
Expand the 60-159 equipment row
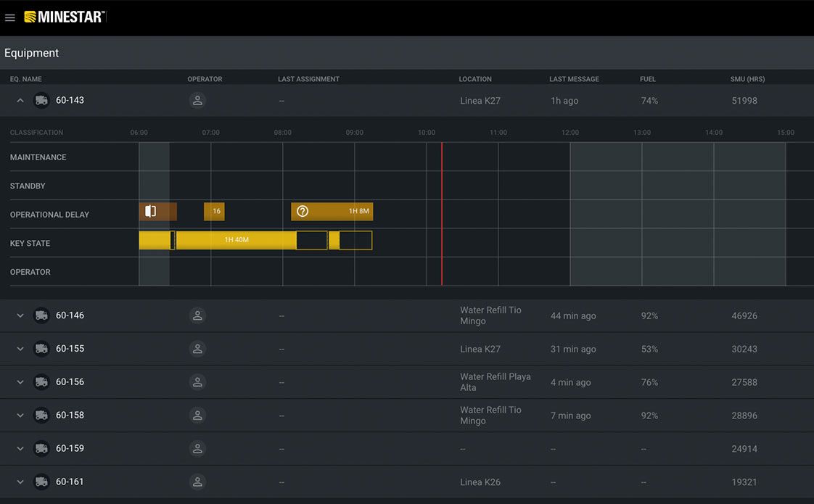(20, 448)
